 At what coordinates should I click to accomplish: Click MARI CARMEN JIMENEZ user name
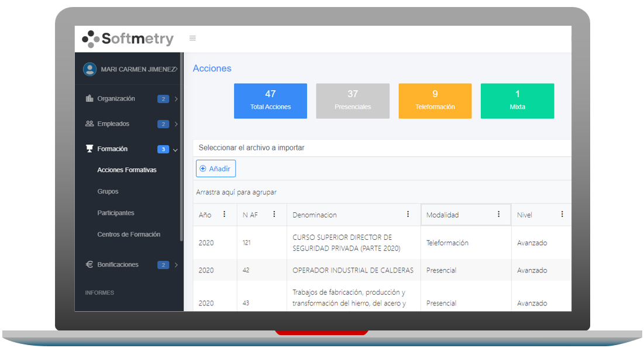point(137,69)
